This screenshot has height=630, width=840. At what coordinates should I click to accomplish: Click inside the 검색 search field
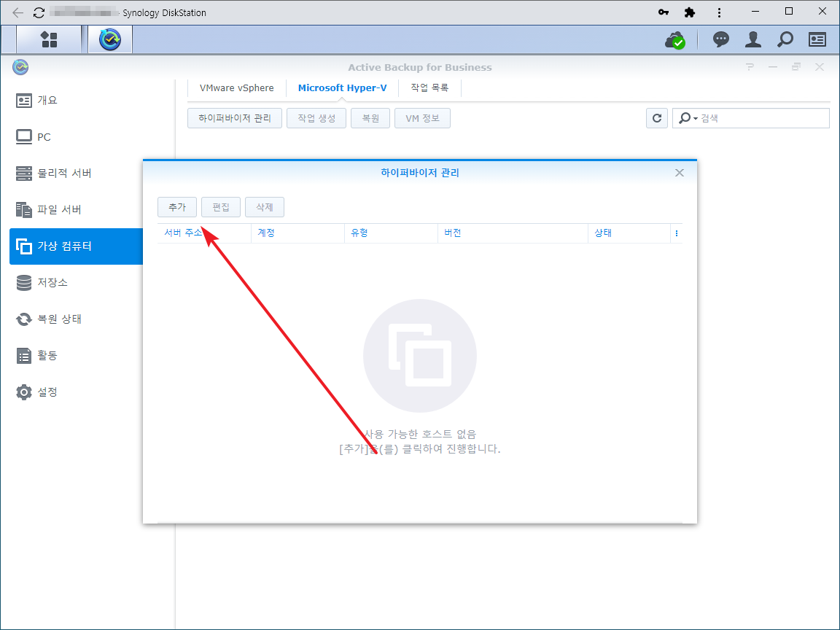pyautogui.click(x=750, y=118)
